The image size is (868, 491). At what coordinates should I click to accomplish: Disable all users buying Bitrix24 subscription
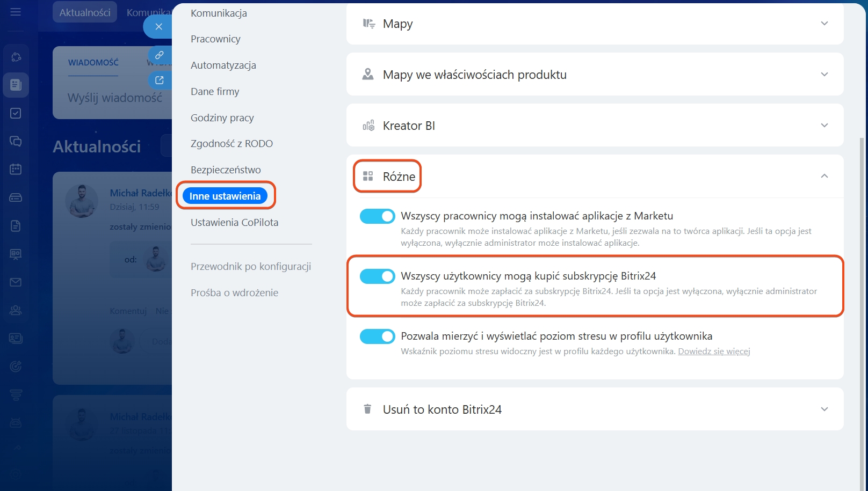coord(377,276)
